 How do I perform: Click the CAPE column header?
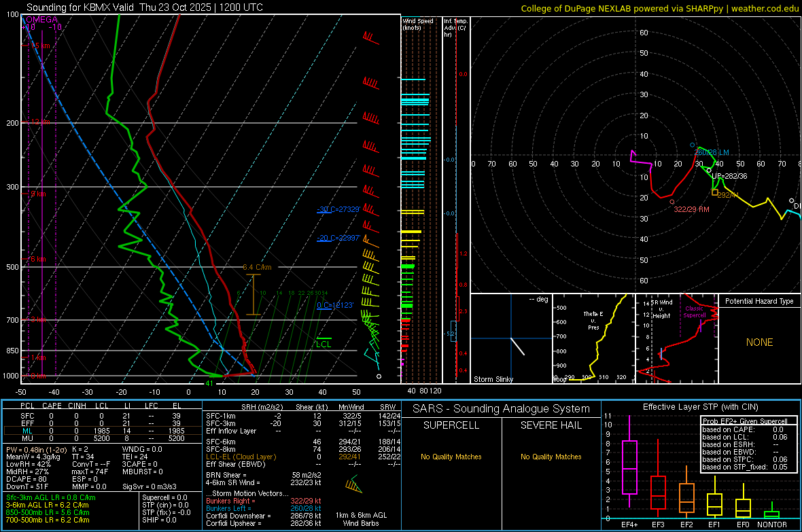tap(52, 406)
